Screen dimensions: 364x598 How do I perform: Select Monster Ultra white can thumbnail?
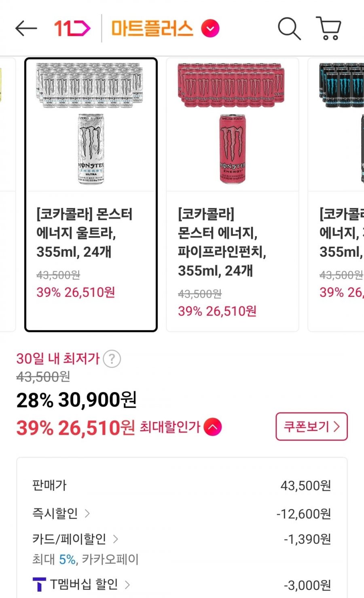91,124
